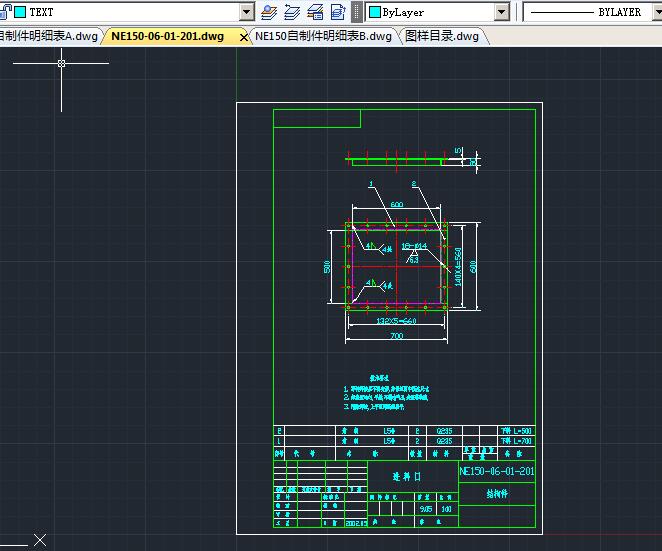Toggle the TEXT layer on/off state icon
Viewport: 662px width, 551px height.
pyautogui.click(x=6, y=12)
